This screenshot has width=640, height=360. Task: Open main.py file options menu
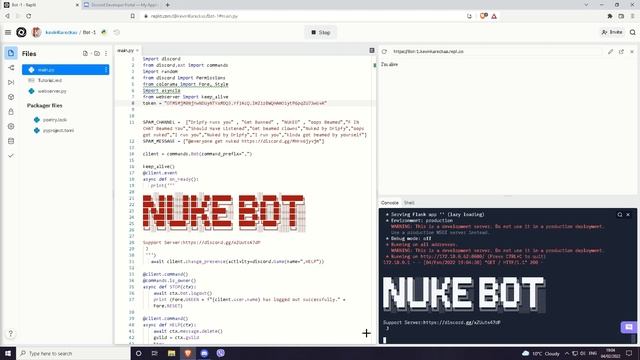click(x=106, y=70)
